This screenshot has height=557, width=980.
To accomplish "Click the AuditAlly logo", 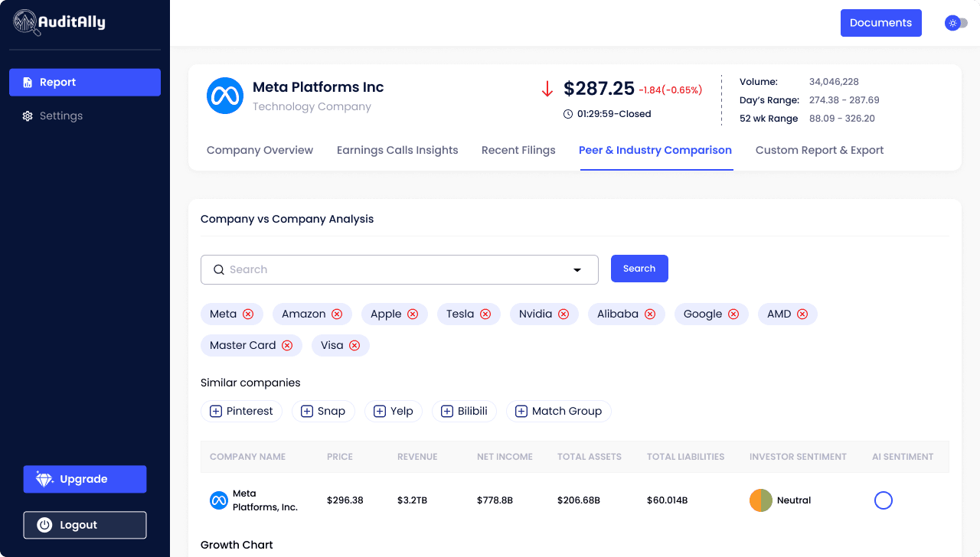I will pyautogui.click(x=60, y=22).
